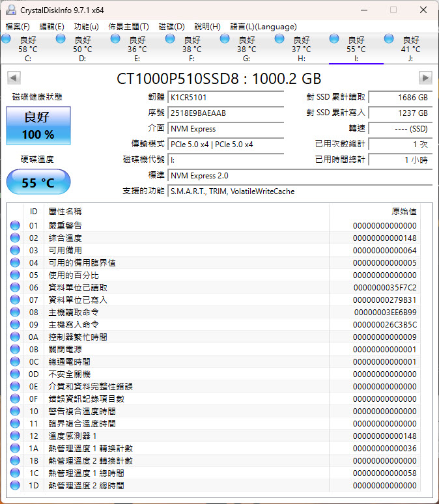Image resolution: width=439 pixels, height=504 pixels.
Task: Select drive I: showing 55 °C
Action: pos(356,49)
